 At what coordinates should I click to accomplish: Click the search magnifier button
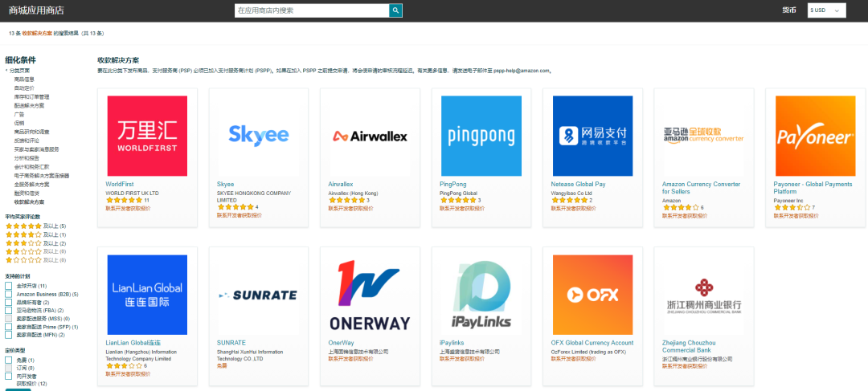click(395, 10)
